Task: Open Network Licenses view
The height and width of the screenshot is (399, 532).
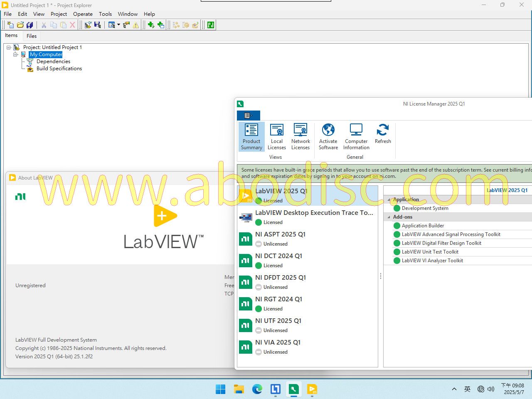Action: click(x=300, y=137)
